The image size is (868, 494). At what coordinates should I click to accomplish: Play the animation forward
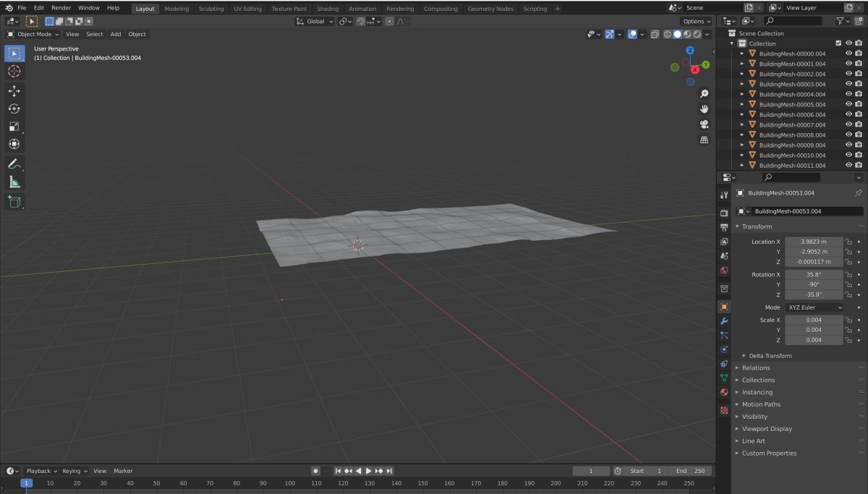[368, 471]
